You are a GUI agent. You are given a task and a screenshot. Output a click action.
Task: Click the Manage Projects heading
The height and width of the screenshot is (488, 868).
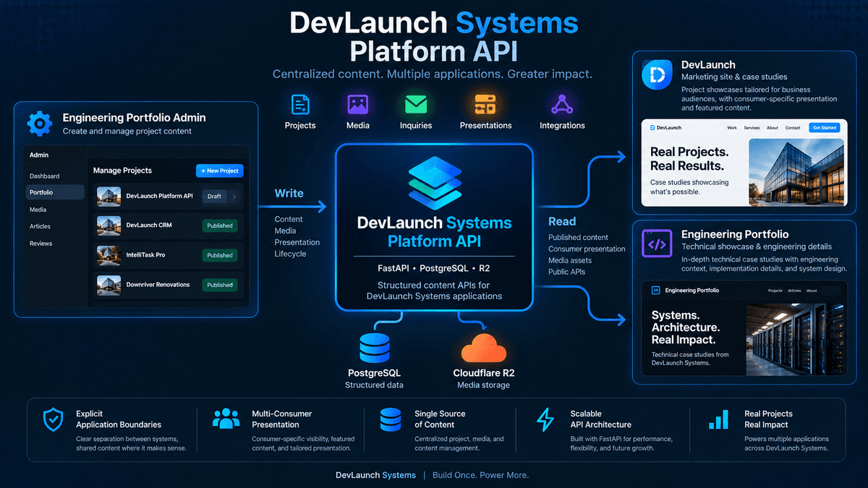tap(122, 171)
